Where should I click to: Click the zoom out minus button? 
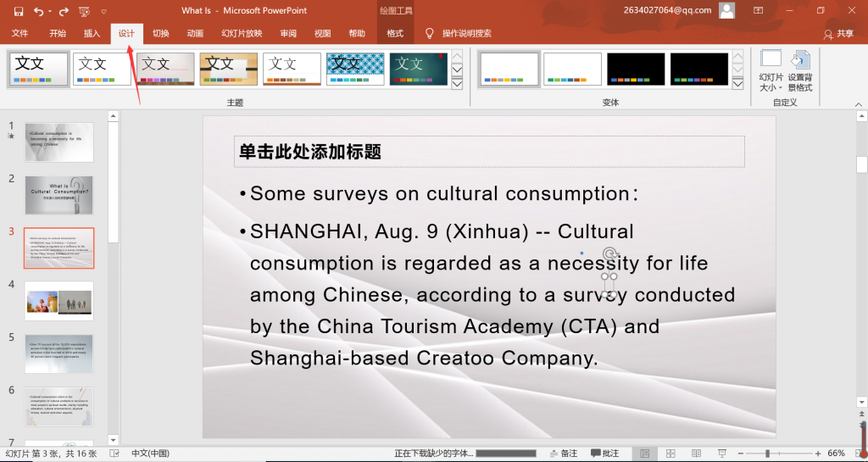[741, 454]
